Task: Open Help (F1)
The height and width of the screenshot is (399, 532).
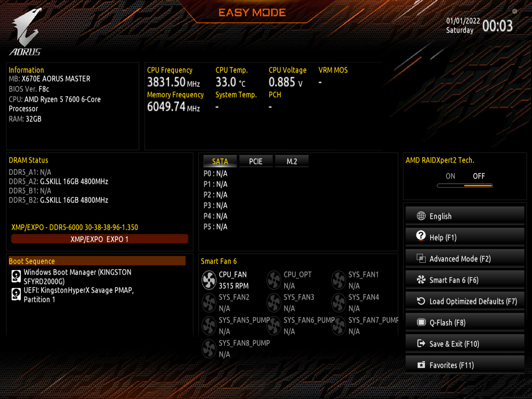Action: pyautogui.click(x=465, y=237)
